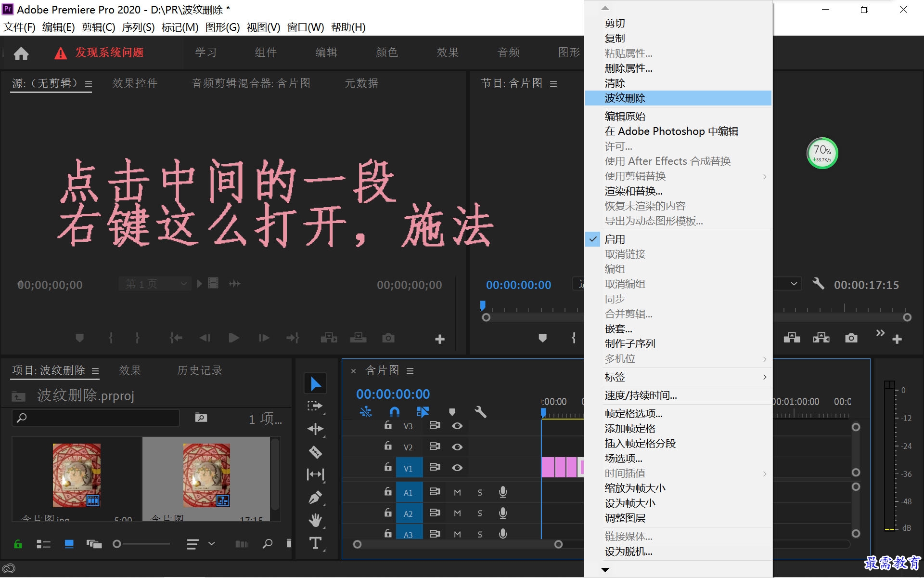The width and height of the screenshot is (924, 578).
Task: Toggle lock on V3 track
Action: pos(388,425)
